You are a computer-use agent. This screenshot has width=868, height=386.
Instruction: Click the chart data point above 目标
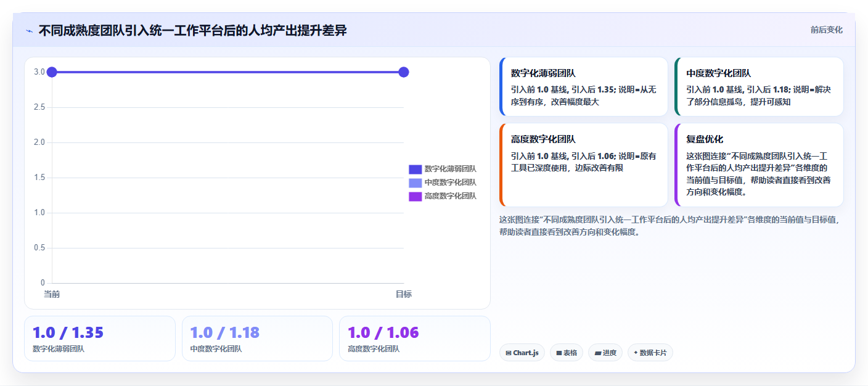coord(404,72)
